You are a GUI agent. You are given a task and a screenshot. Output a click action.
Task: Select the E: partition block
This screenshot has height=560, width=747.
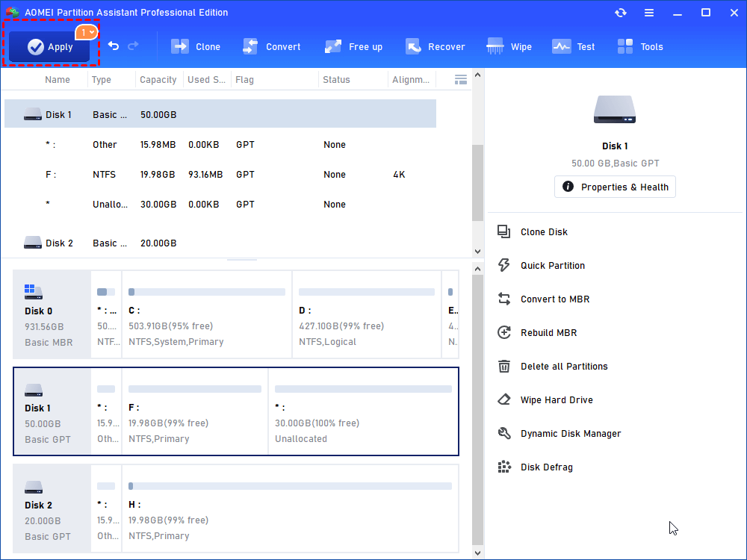coord(450,314)
